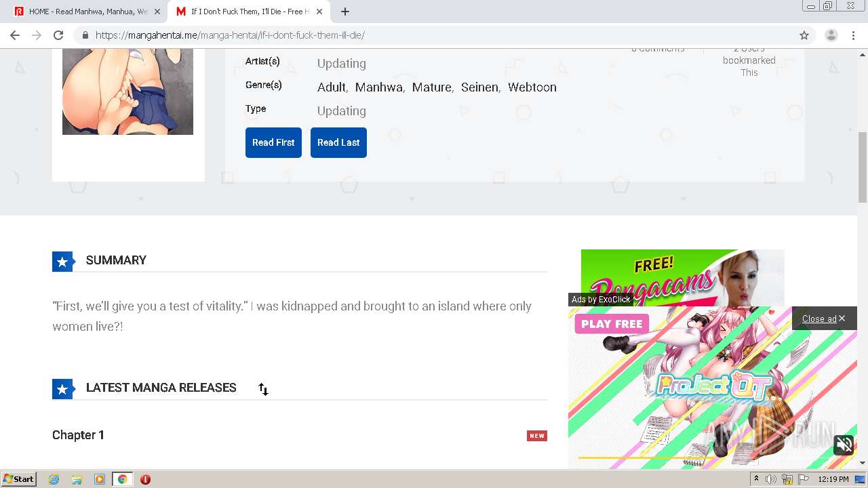The width and height of the screenshot is (868, 488).
Task: Unmute the ad with the speaker icon
Action: (844, 445)
